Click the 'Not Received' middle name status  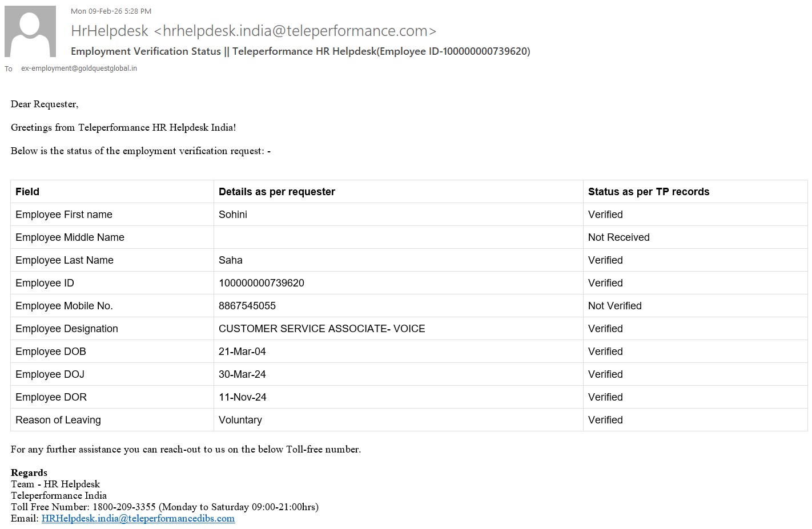[x=619, y=237]
